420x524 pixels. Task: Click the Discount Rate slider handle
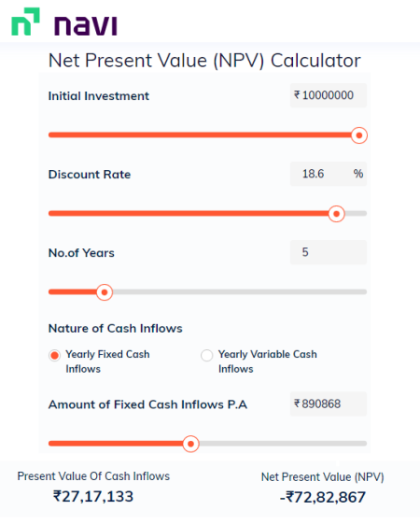point(336,214)
